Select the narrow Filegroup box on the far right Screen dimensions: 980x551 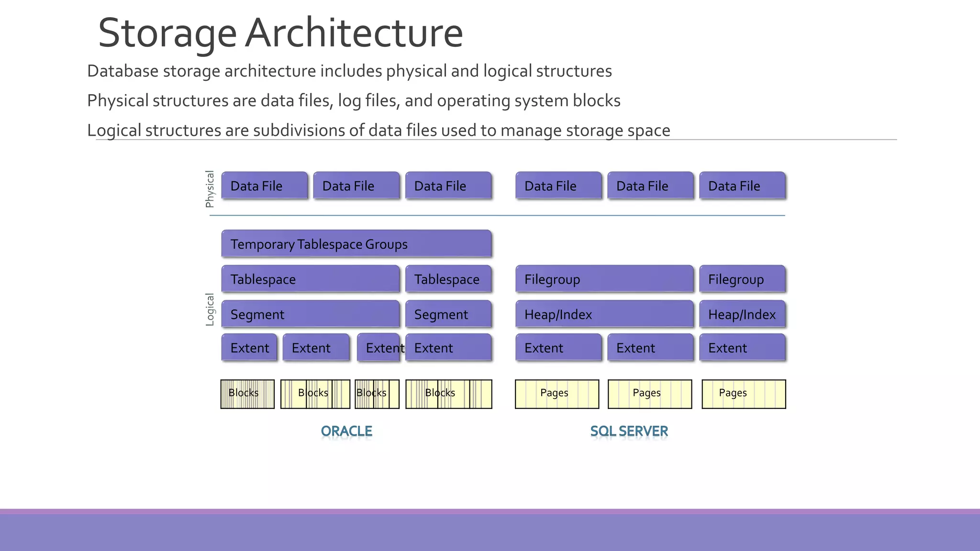742,279
